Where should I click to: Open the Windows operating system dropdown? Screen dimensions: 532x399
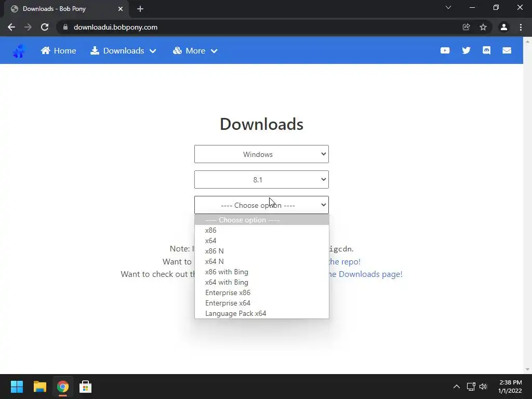coord(261,154)
